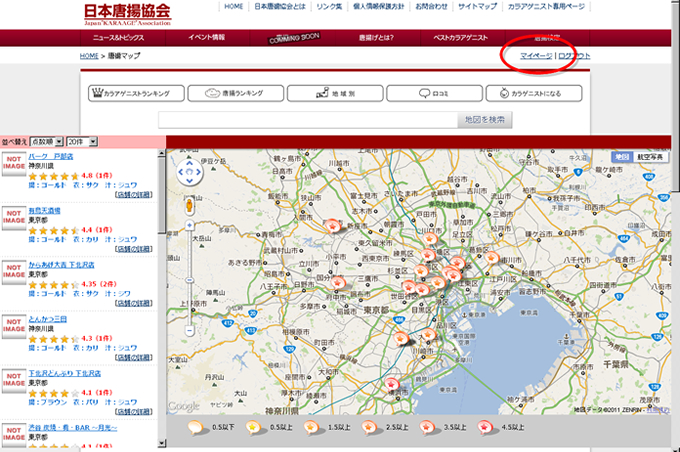This screenshot has width=680, height=452.
Task: Open the COMING SOON menu item
Action: pos(294,38)
